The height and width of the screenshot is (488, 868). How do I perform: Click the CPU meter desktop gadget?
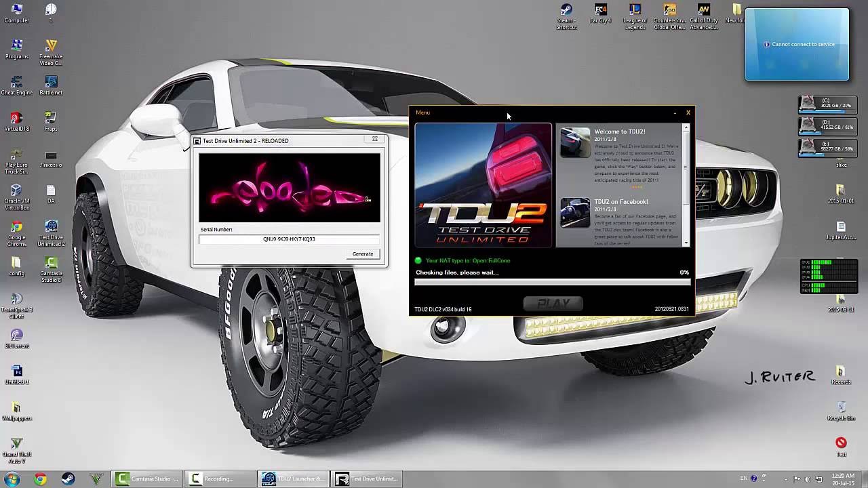828,277
